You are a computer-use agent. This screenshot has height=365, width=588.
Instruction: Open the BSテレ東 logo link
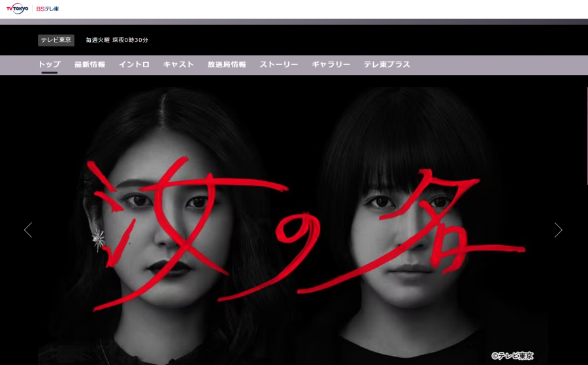click(x=48, y=9)
